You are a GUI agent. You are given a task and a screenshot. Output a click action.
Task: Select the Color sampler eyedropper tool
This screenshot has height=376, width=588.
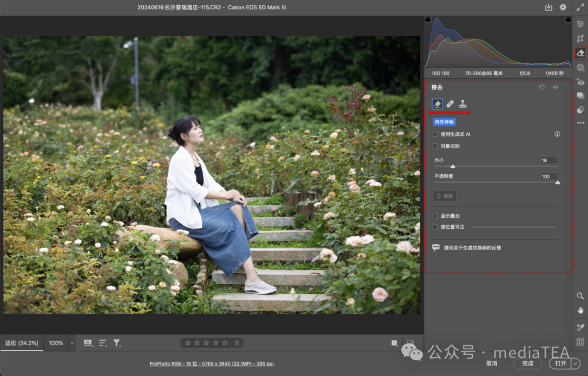(580, 327)
